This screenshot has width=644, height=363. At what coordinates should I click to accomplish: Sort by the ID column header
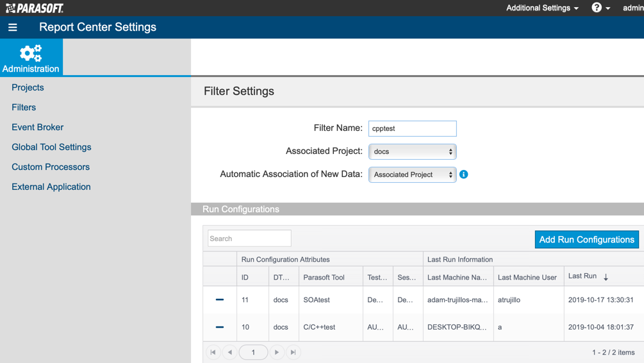pyautogui.click(x=252, y=278)
